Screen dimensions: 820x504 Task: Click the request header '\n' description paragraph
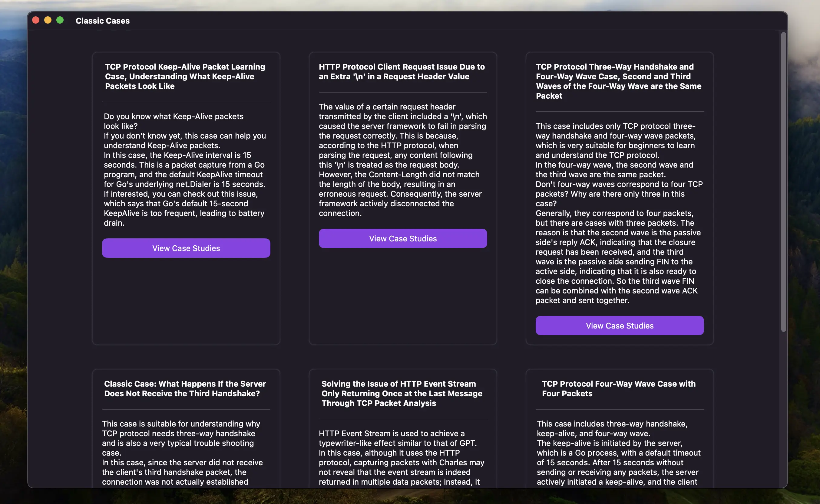click(x=402, y=160)
